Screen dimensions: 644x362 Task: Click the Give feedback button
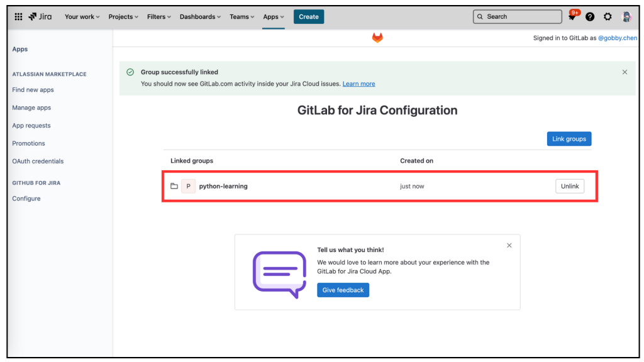pyautogui.click(x=343, y=290)
